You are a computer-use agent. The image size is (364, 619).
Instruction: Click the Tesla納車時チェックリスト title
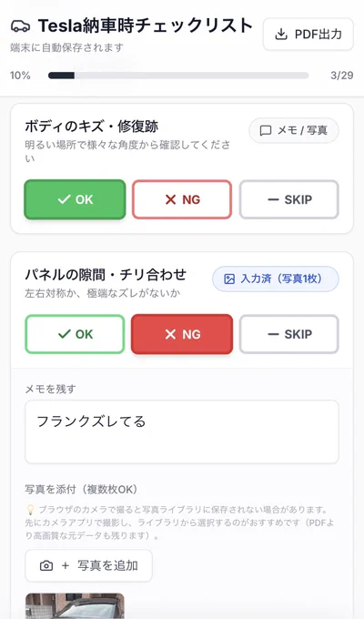pyautogui.click(x=146, y=26)
